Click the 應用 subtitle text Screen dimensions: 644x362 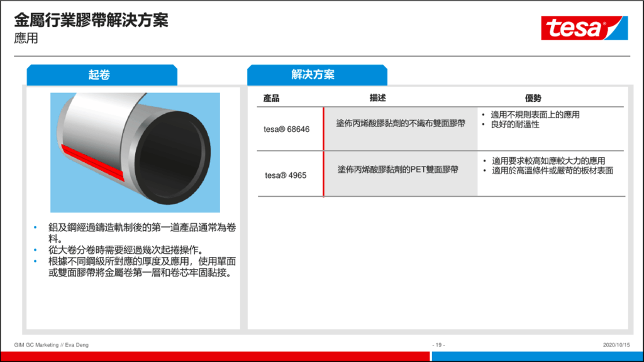[x=26, y=38]
